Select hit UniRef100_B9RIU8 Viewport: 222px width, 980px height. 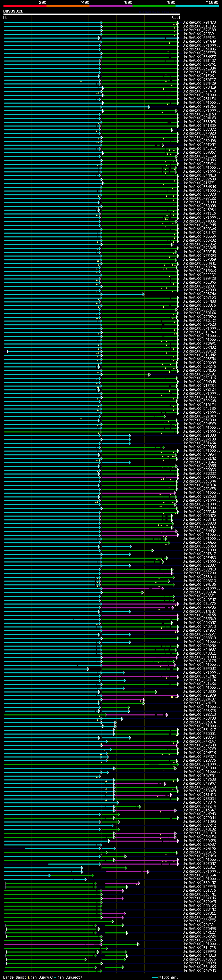coord(199,439)
